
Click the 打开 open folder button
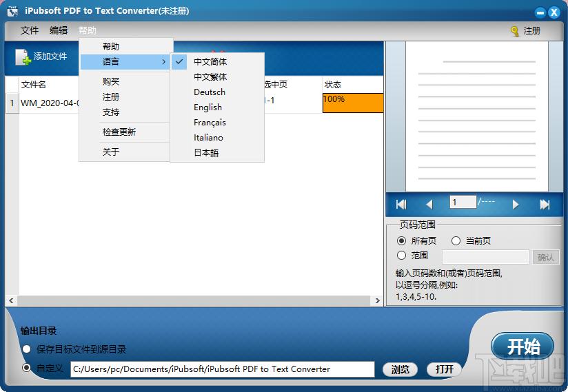[x=444, y=369]
